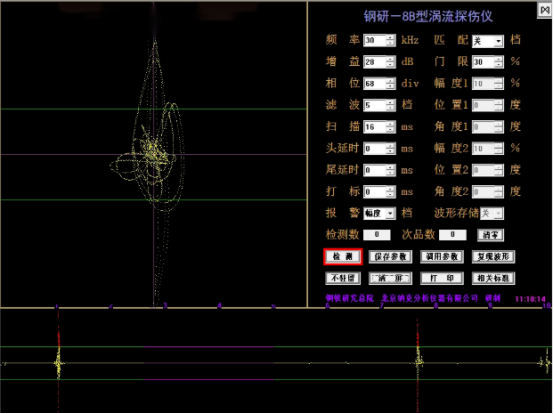Open the 波形存储 waveform storage dropdown
The image size is (554, 414).
click(498, 213)
